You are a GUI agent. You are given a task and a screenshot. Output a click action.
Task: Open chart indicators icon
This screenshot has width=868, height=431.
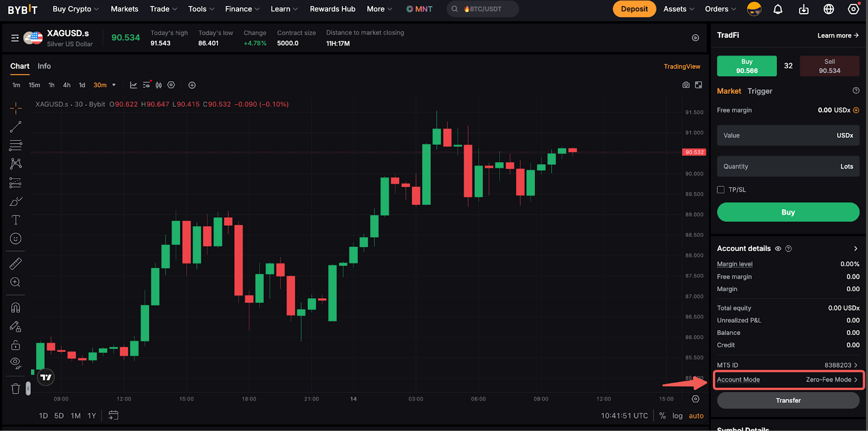pos(133,85)
